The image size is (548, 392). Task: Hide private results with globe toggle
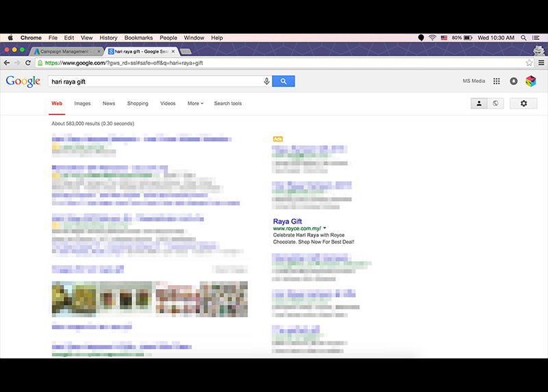(495, 103)
